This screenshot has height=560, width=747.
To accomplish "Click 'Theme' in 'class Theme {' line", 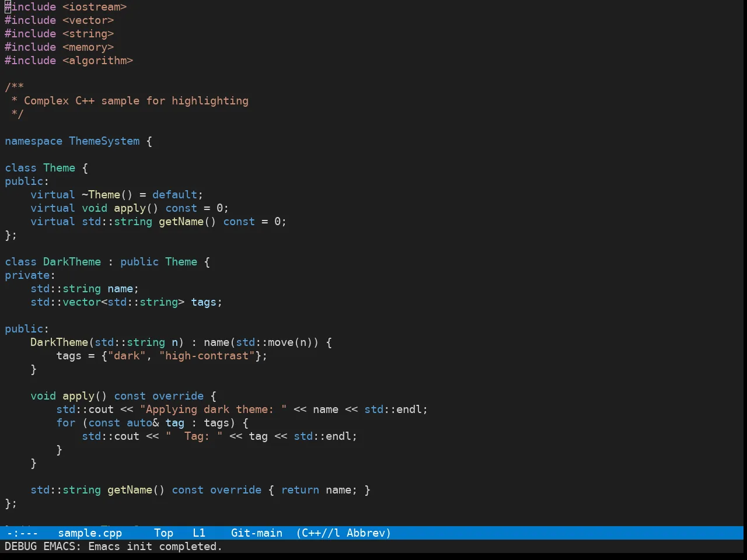I will 60,168.
